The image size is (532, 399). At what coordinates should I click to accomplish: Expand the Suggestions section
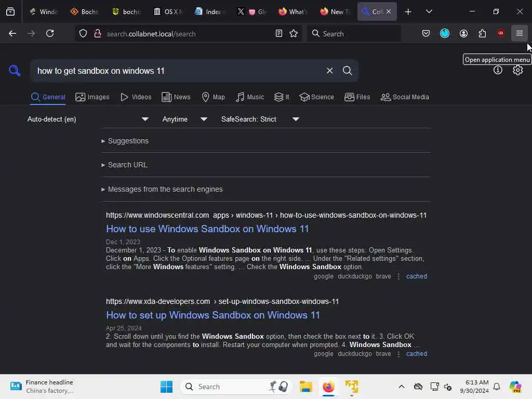125,141
